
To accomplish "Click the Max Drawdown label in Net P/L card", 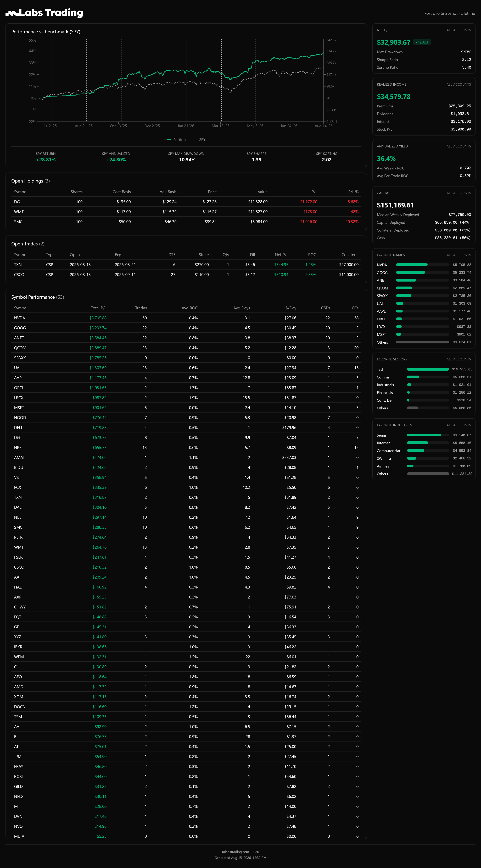I will 390,52.
